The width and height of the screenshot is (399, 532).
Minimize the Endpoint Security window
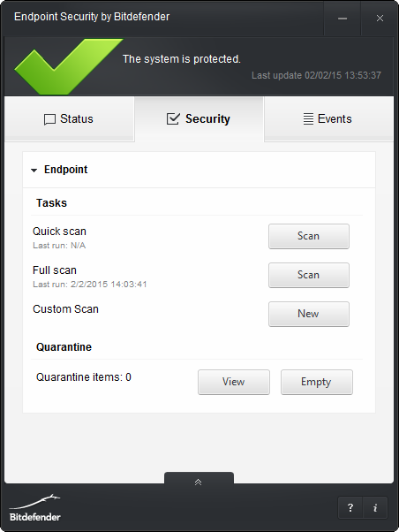point(343,19)
